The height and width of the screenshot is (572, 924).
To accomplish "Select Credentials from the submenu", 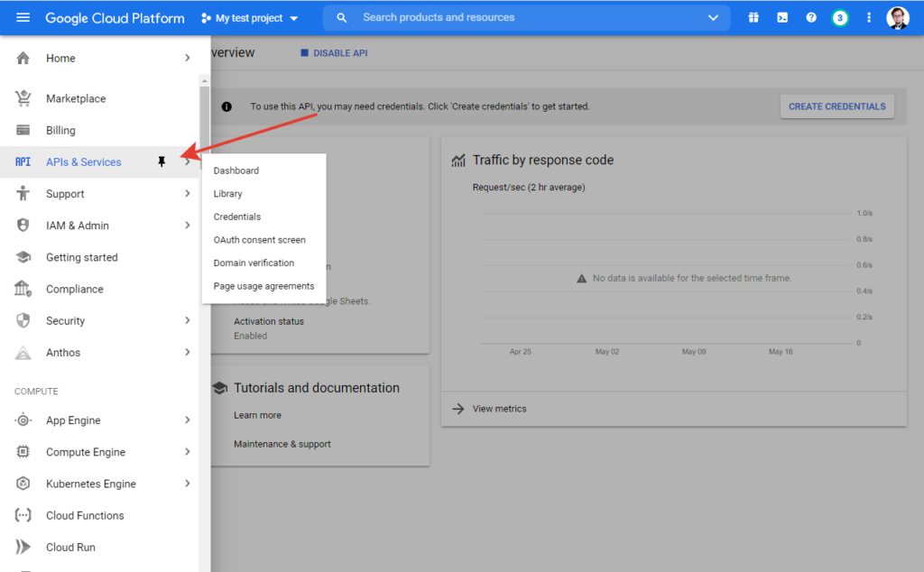I will point(237,217).
